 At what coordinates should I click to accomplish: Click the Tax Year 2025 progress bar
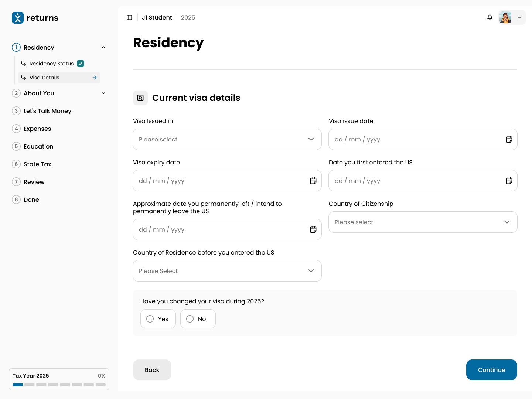59,385
